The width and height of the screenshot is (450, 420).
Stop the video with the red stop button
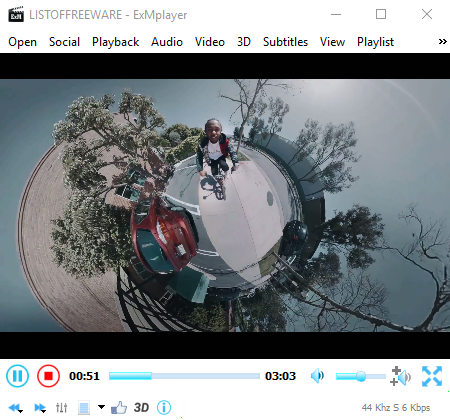48,376
